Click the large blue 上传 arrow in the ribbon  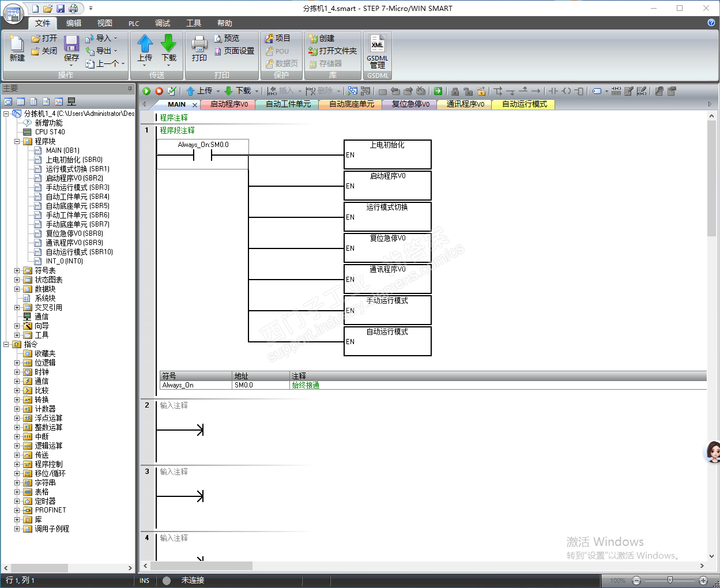[145, 43]
